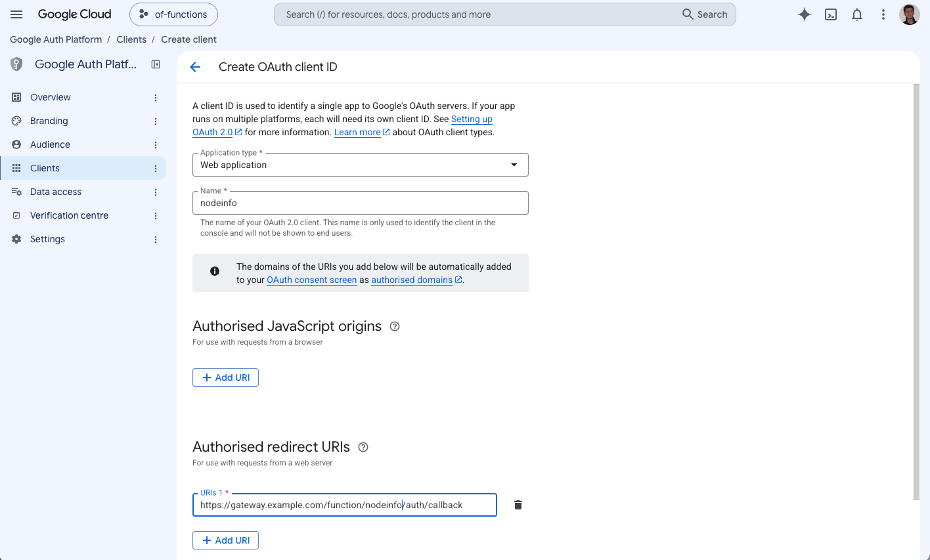Open more options for Data access

click(x=156, y=192)
